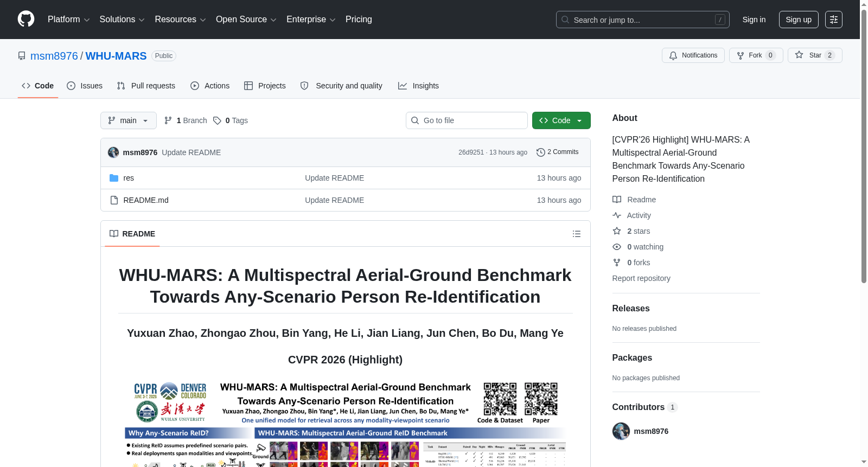Star the WHU-MARS repository

tap(815, 55)
